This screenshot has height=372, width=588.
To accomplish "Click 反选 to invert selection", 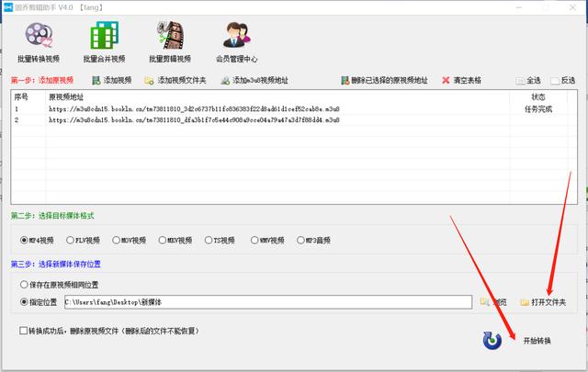I will pos(563,81).
